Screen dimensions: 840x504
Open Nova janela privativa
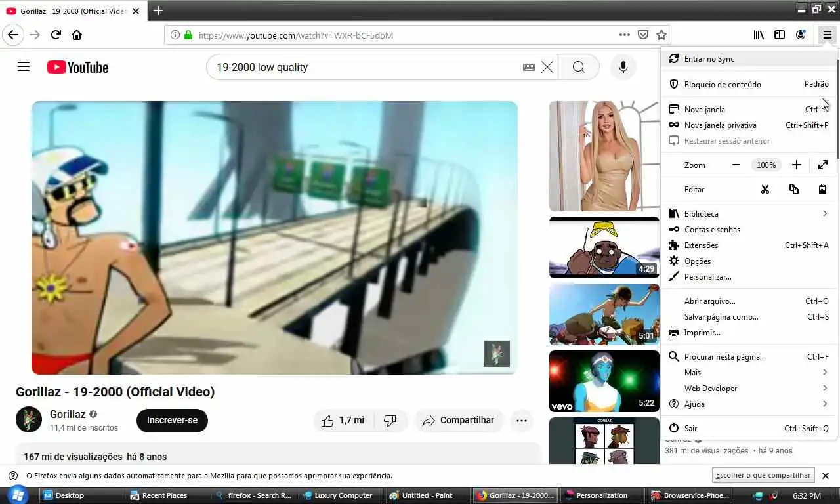tap(749, 125)
